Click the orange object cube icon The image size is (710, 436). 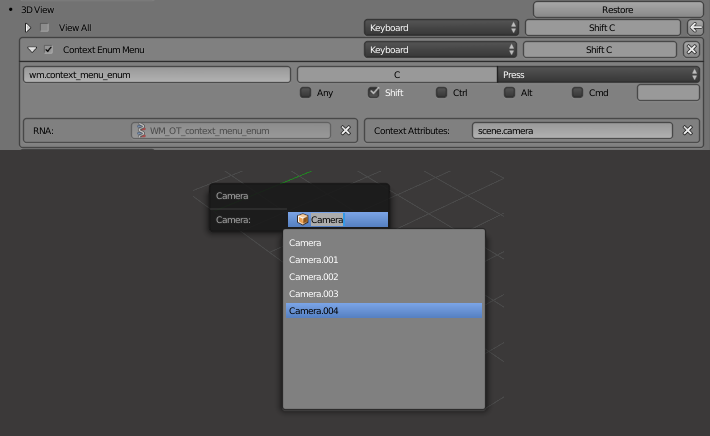point(302,220)
